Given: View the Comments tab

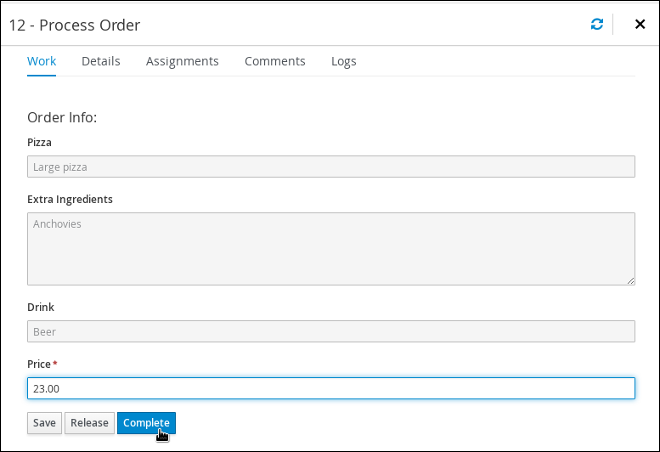Looking at the screenshot, I should pos(275,61).
